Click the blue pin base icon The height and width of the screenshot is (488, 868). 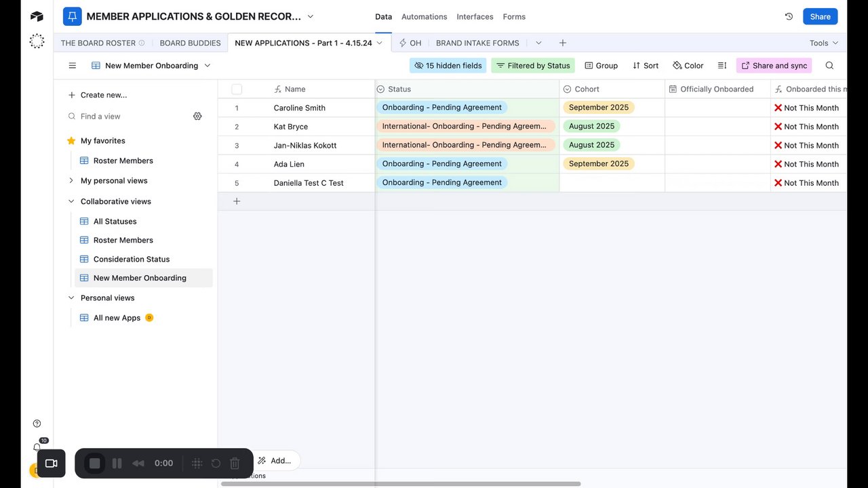(x=72, y=16)
